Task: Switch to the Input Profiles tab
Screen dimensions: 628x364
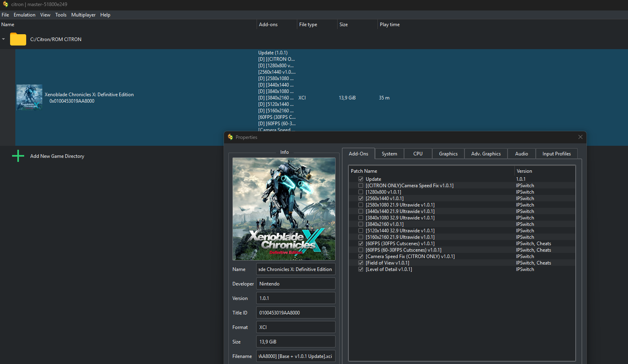Action: (557, 154)
